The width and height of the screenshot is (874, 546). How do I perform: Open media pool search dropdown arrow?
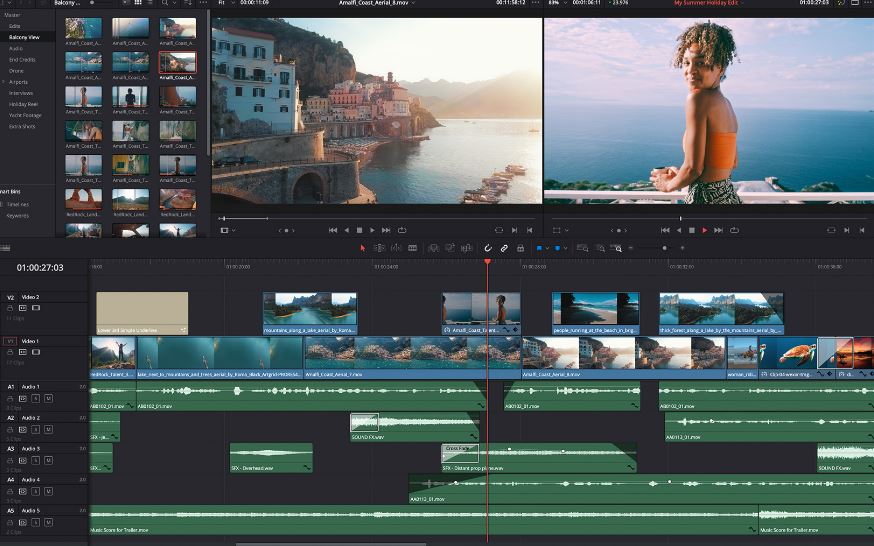173,3
